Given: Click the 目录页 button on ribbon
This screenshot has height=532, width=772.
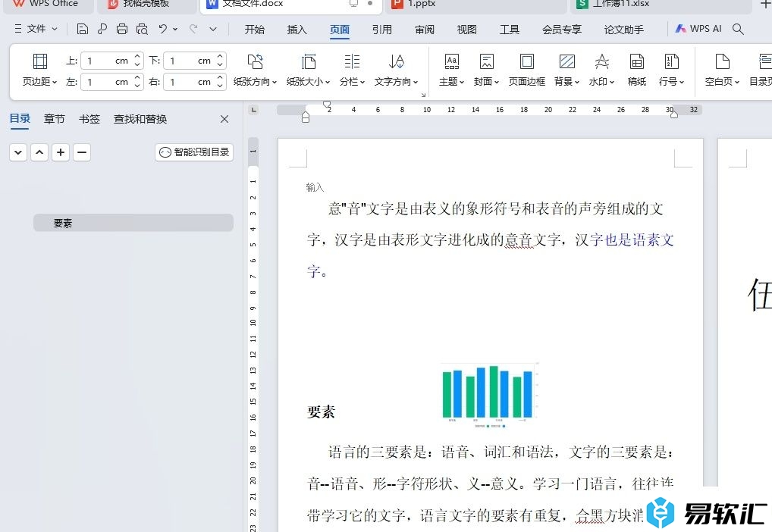Looking at the screenshot, I should 760,70.
